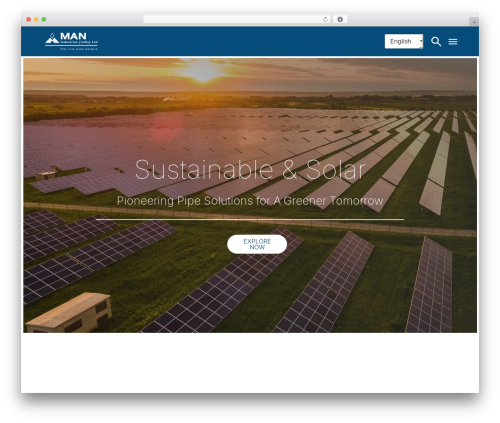Screen dimensions: 500x423
Task: Click 'Pioneering Pipe Solutions for A Greener Tomorrow' text
Action: 250,201
